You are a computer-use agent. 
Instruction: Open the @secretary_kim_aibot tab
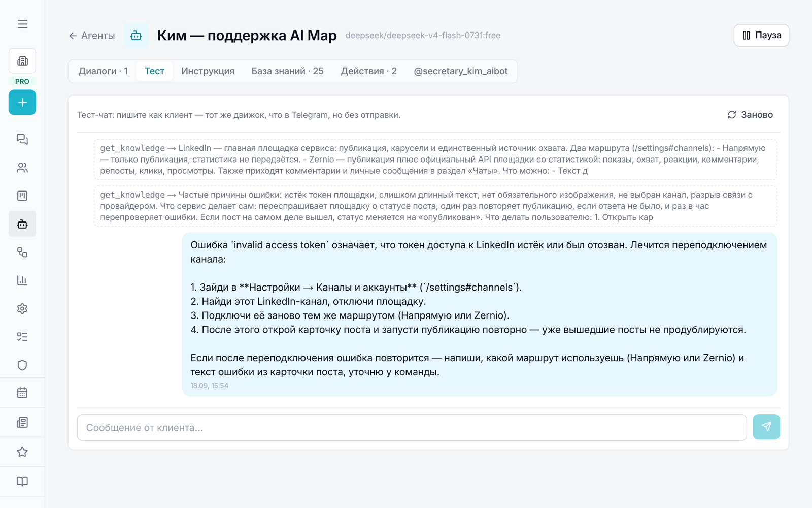[x=460, y=71]
